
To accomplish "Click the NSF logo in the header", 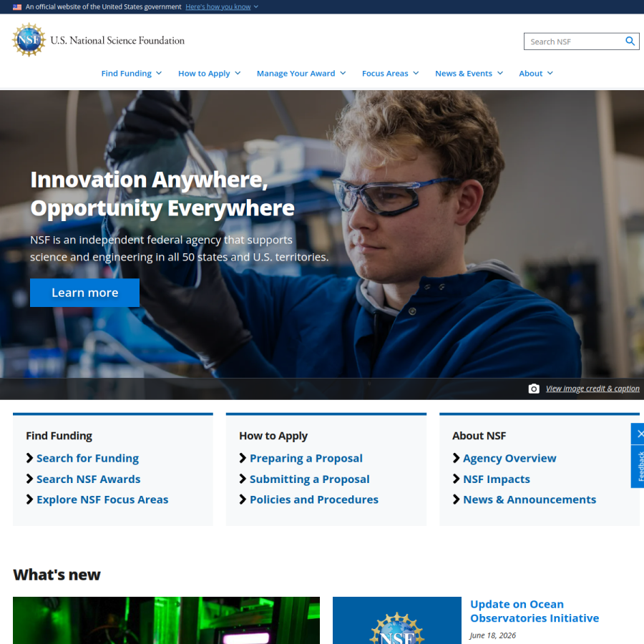I will pyautogui.click(x=29, y=40).
